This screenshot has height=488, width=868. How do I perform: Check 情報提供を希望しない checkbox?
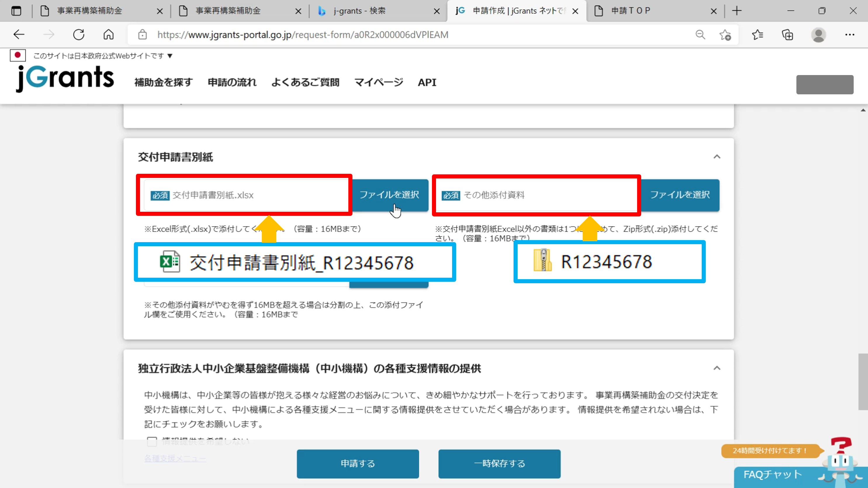152,441
